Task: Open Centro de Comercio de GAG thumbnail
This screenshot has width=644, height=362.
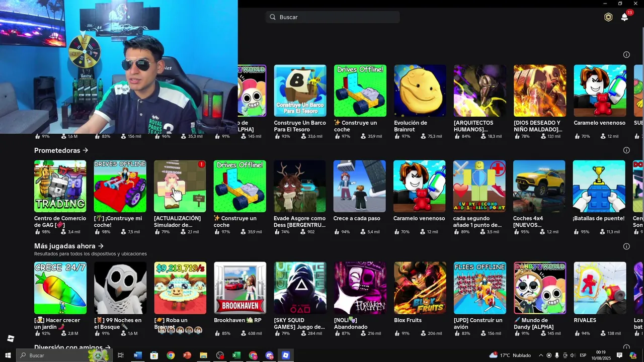Action: click(x=60, y=186)
